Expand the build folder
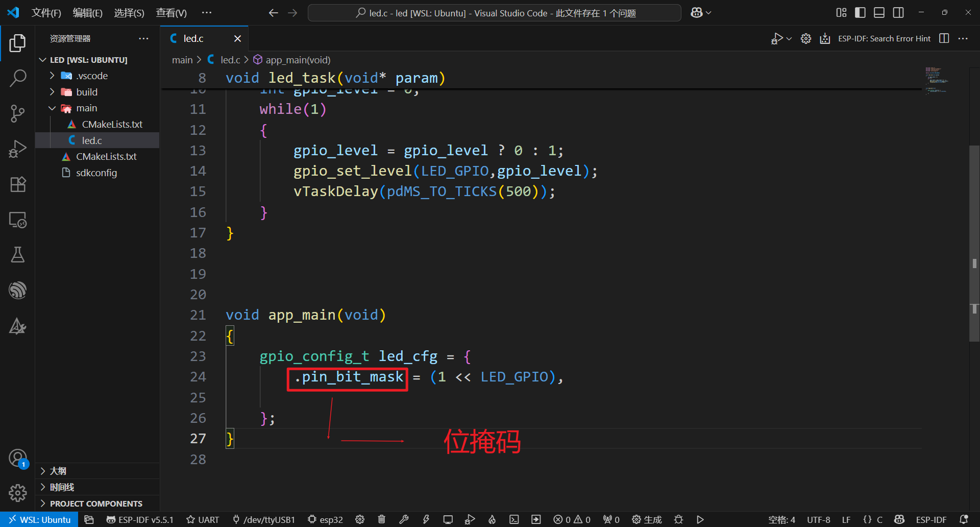 pos(52,92)
